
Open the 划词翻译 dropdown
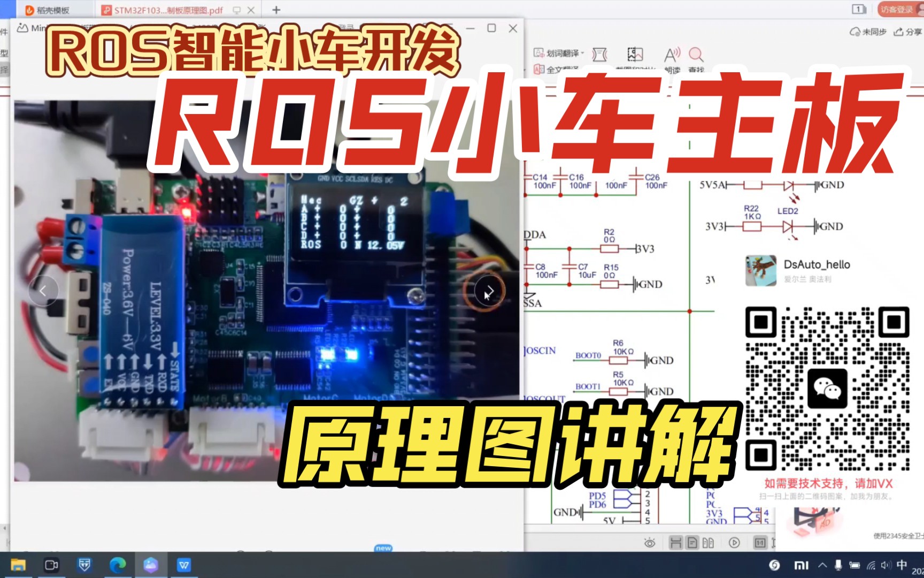tap(559, 53)
